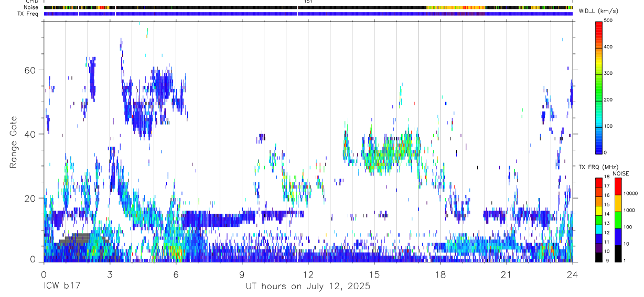Click 'UT hours on July 12, 2025' label

308,287
